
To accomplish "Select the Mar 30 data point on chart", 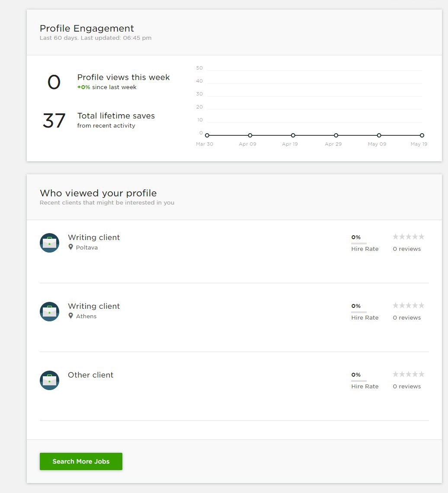I will tap(207, 135).
